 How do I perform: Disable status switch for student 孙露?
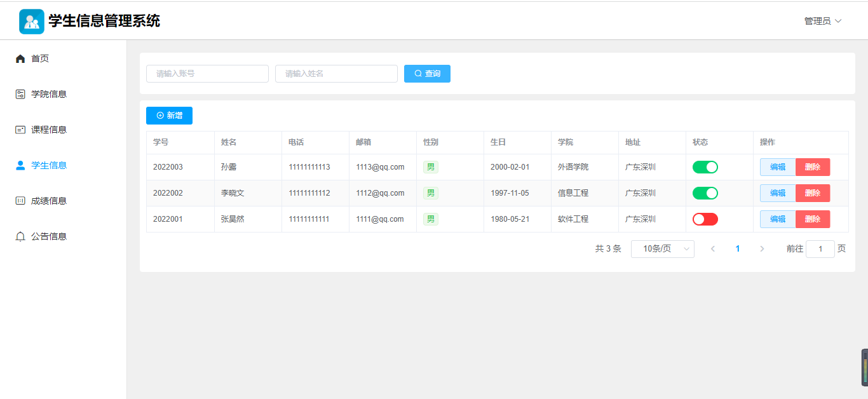pos(705,167)
